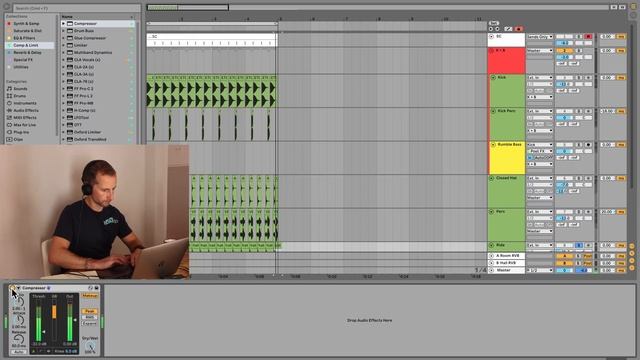Click the Perc track delay unit button
This screenshot has height=360, width=640.
pos(621,212)
